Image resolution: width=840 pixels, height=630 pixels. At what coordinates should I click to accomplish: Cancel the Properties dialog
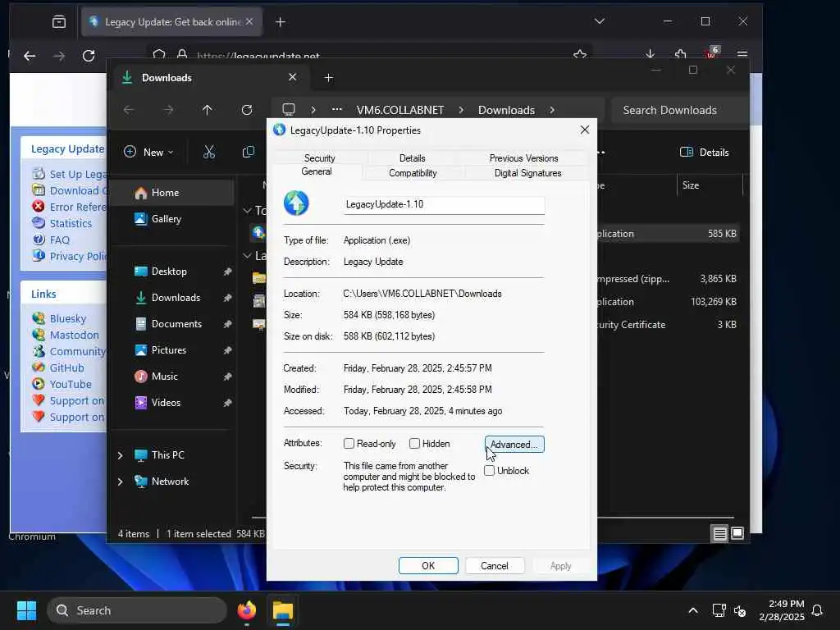coord(494,566)
